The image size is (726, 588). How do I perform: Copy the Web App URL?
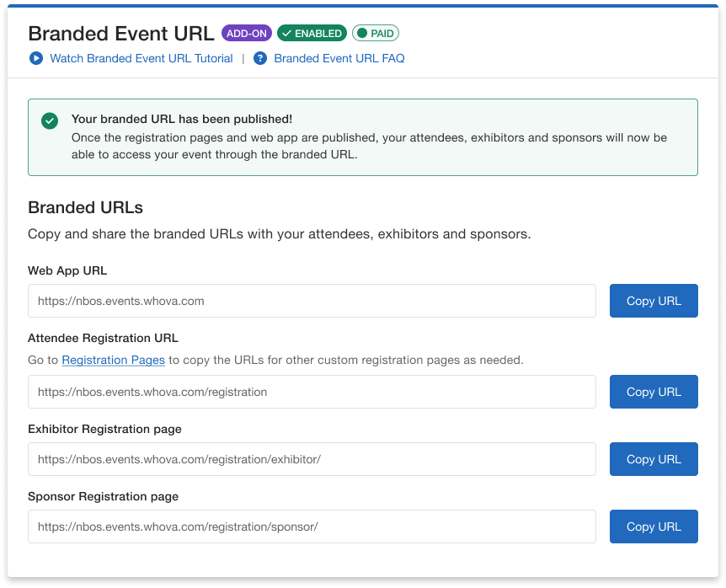click(x=653, y=301)
